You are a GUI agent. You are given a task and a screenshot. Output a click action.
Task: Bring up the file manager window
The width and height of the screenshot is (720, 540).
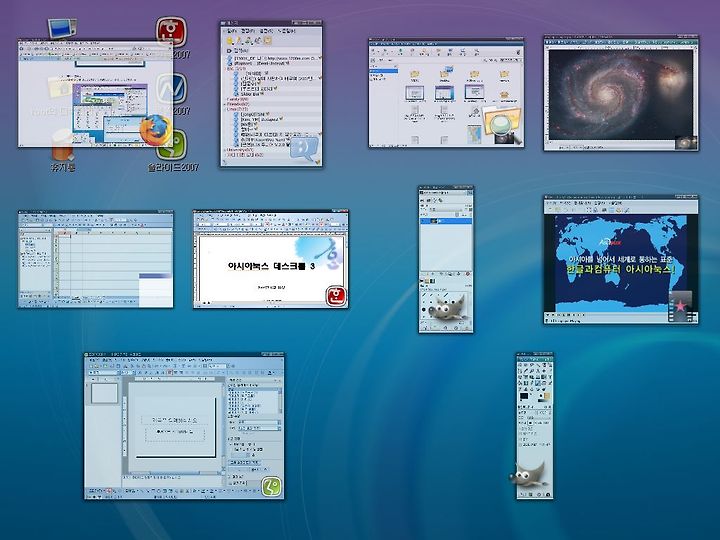pos(446,93)
